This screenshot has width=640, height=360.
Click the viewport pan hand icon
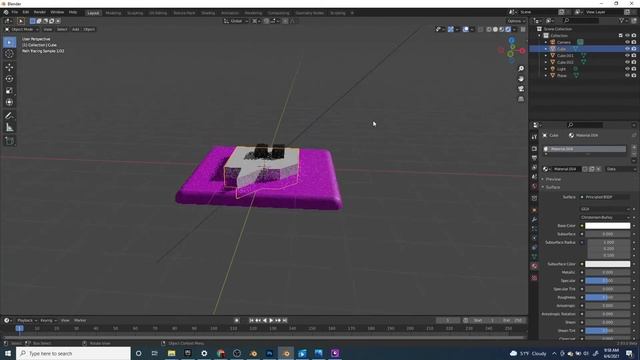click(521, 79)
